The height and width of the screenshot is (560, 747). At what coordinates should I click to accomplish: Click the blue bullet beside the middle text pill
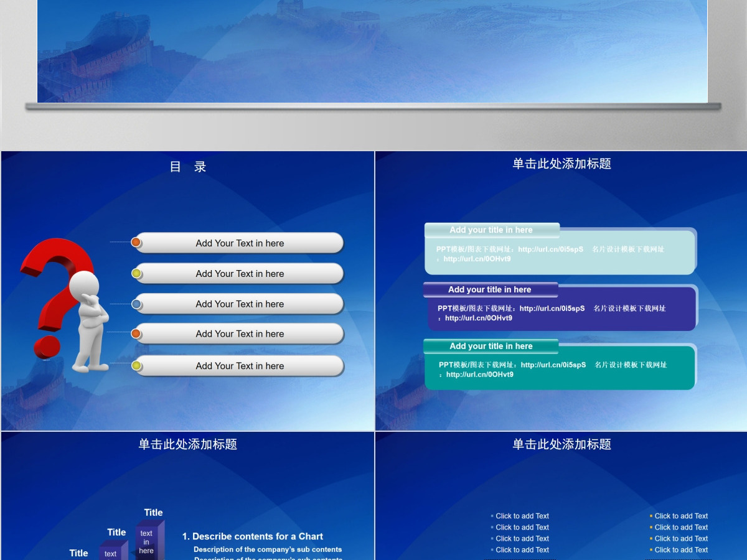(136, 304)
